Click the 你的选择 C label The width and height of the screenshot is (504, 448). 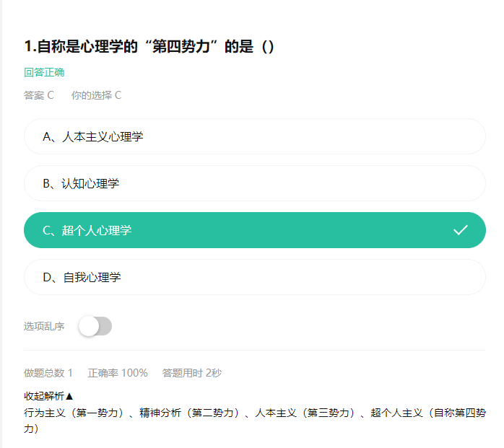point(96,95)
